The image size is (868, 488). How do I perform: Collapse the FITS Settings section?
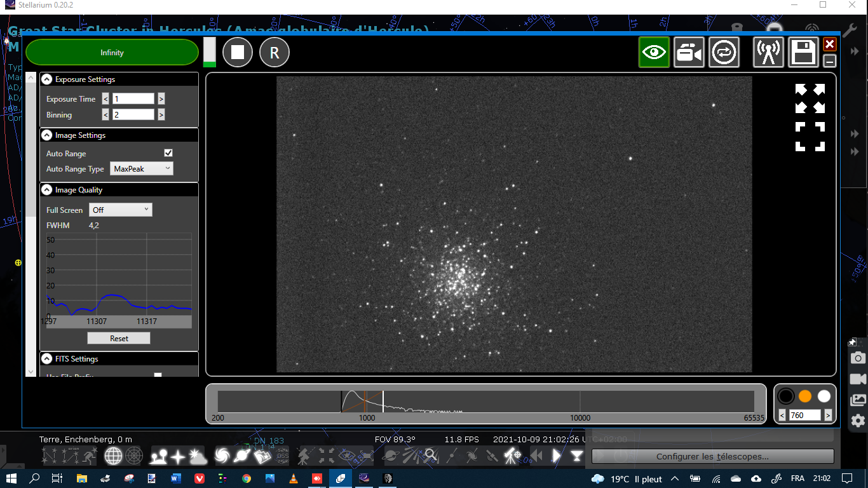[x=46, y=359]
